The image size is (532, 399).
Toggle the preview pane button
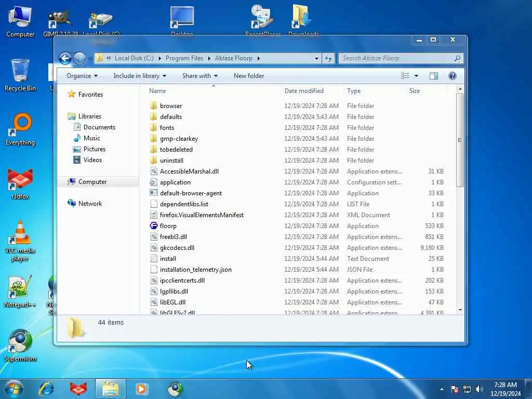tap(434, 76)
